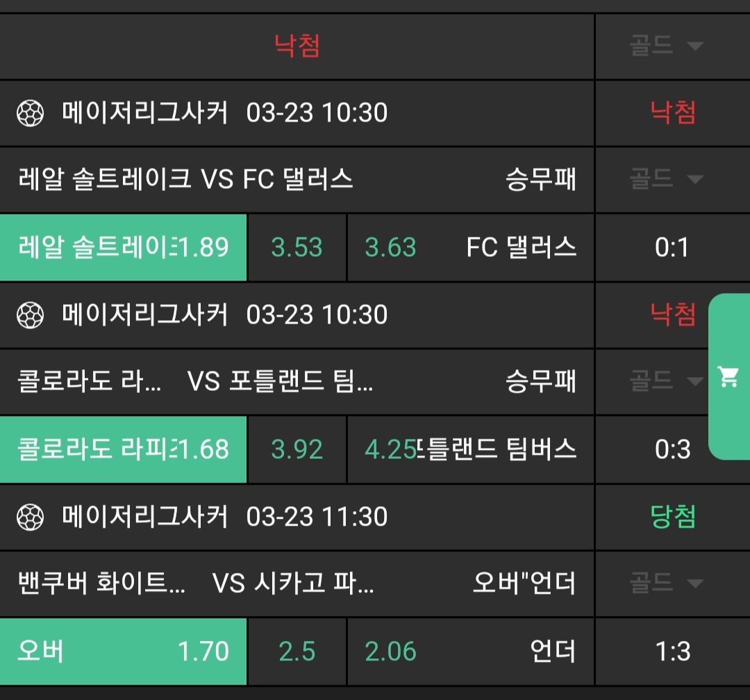Open the top 골드 dropdown in the header
Viewport: 750px width, 700px height.
[x=667, y=47]
